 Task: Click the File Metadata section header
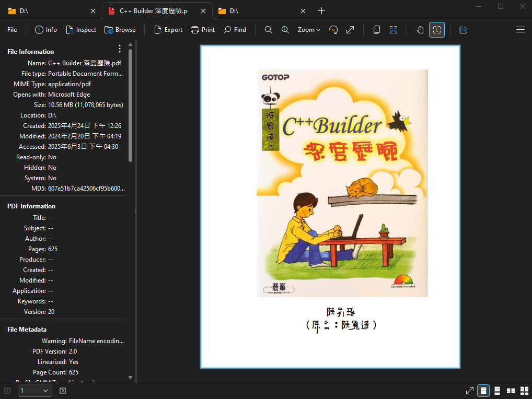click(x=27, y=330)
